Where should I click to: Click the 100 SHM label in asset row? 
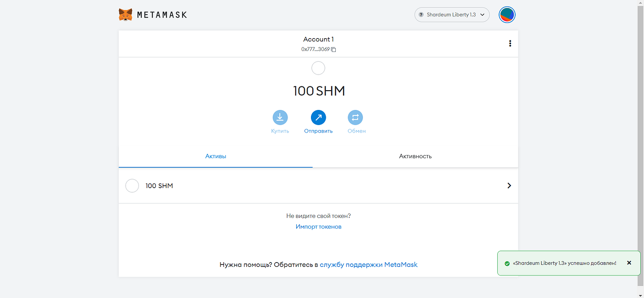pyautogui.click(x=159, y=186)
